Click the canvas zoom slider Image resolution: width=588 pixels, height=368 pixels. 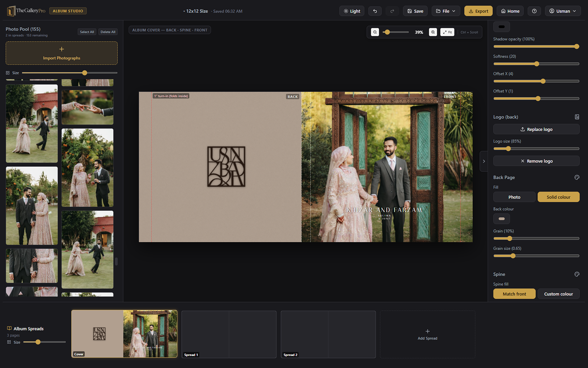point(396,32)
